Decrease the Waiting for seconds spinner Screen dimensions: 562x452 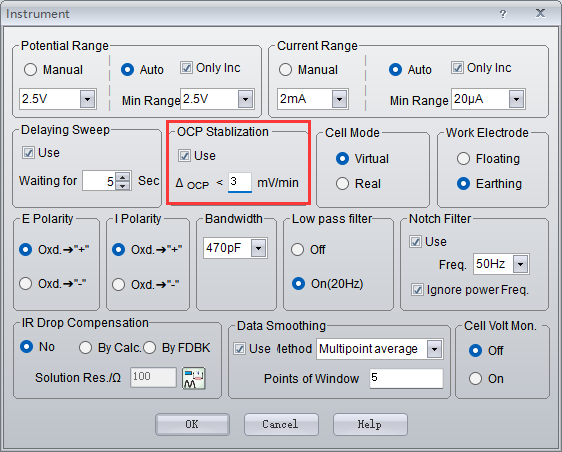coord(123,186)
